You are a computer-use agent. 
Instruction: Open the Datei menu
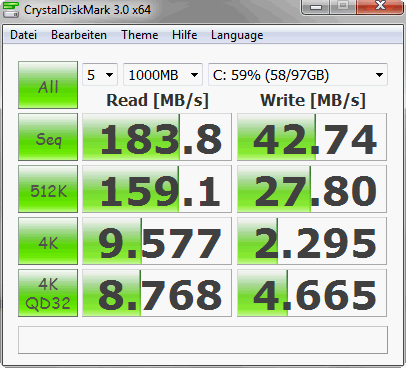(23, 35)
